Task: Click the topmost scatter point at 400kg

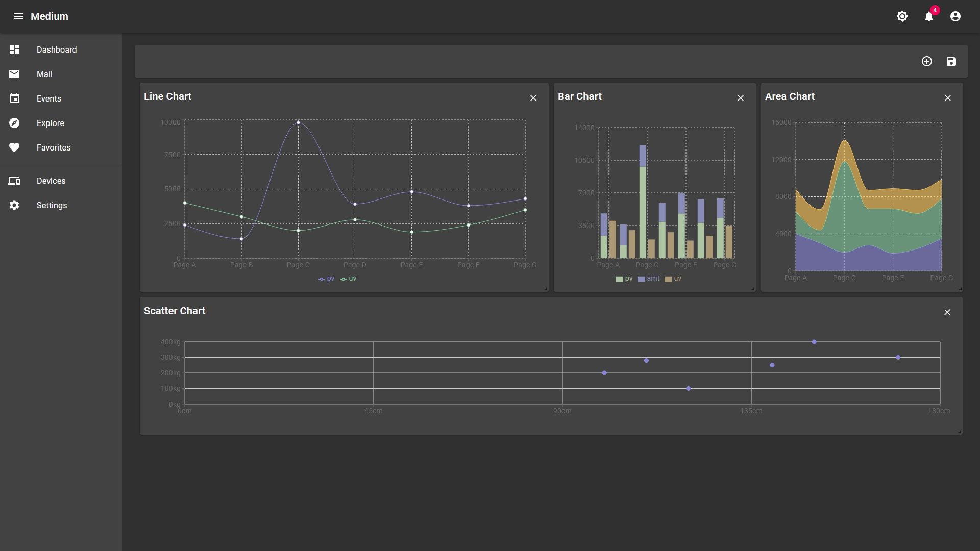Action: [x=814, y=342]
